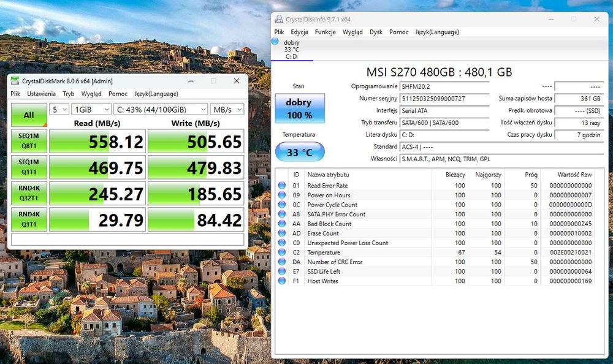Open unit dropdown showing MB/s

pos(227,110)
